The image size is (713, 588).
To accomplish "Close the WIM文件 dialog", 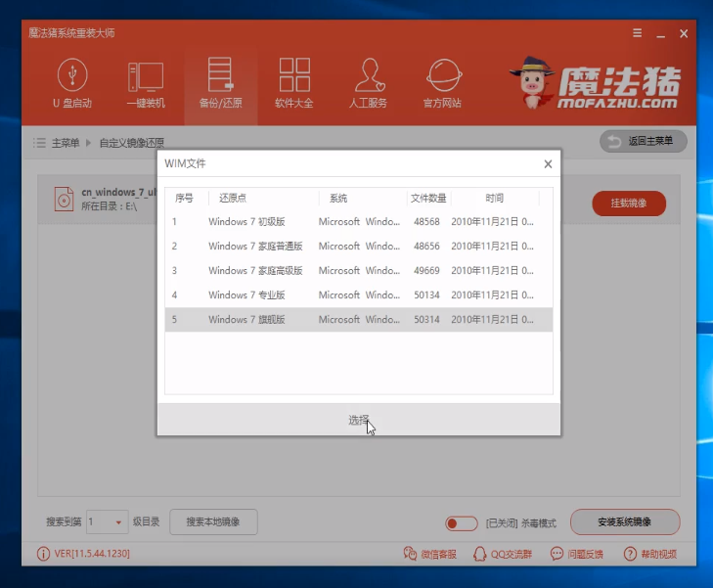I will (x=546, y=163).
